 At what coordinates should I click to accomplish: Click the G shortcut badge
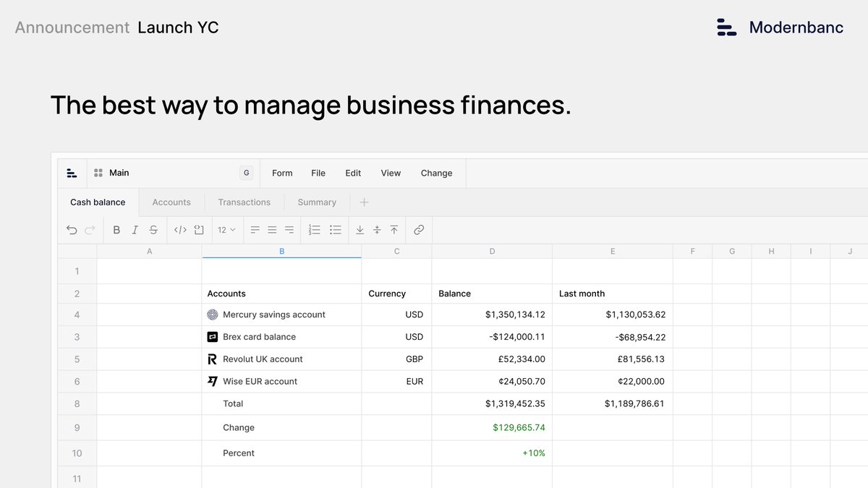[x=247, y=173]
